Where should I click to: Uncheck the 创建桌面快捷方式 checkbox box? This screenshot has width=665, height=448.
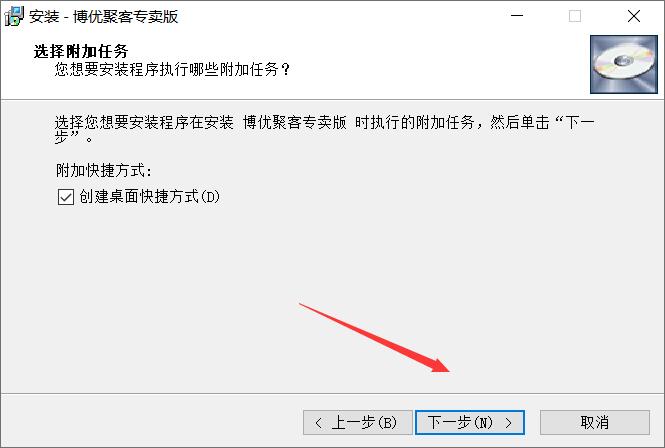tap(66, 197)
